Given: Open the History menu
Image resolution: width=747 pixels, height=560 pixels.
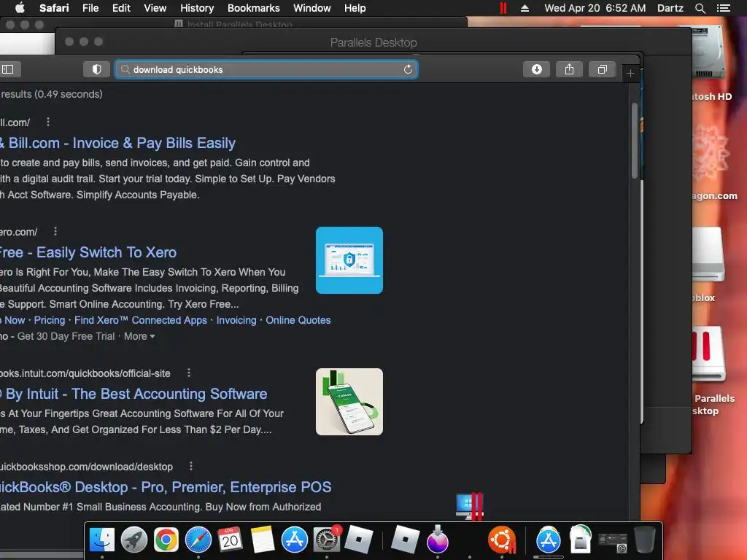Looking at the screenshot, I should [197, 8].
